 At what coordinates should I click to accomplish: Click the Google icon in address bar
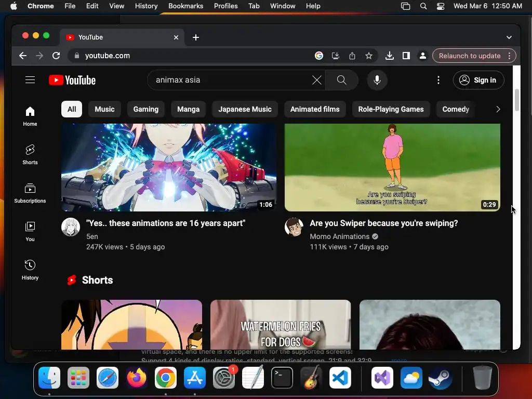coord(319,56)
